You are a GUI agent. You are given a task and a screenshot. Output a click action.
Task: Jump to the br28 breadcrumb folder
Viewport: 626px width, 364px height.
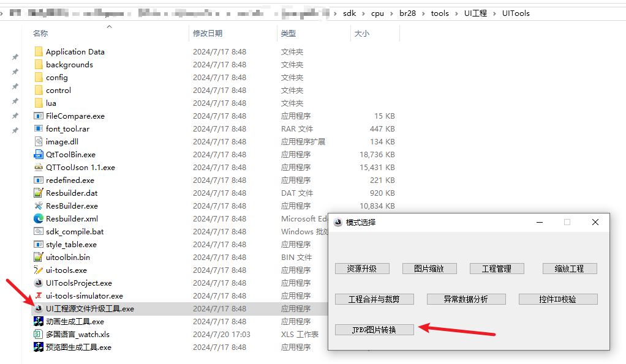tap(407, 13)
